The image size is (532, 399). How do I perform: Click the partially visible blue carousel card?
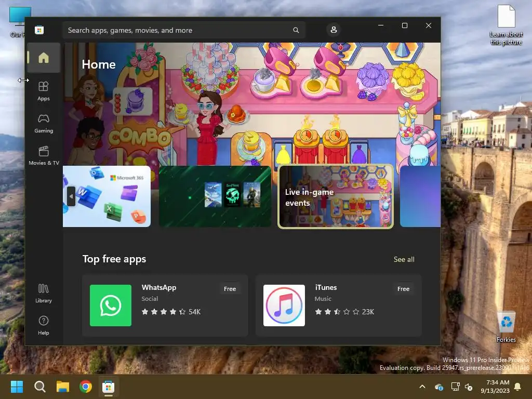[x=420, y=196]
